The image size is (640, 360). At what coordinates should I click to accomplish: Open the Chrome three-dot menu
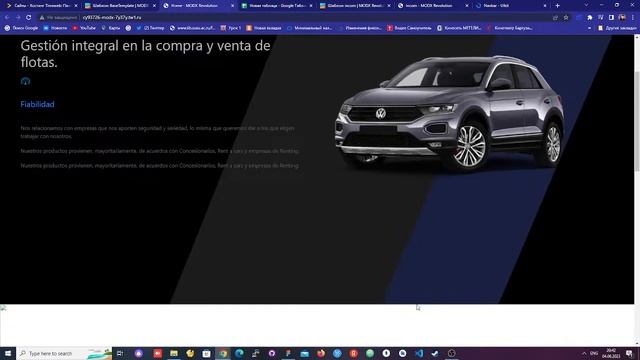tap(633, 18)
